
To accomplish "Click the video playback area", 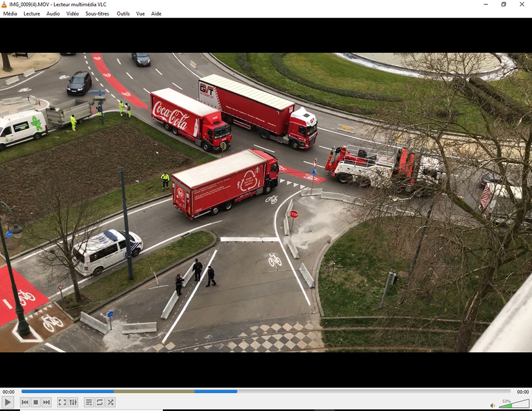I will click(x=266, y=202).
